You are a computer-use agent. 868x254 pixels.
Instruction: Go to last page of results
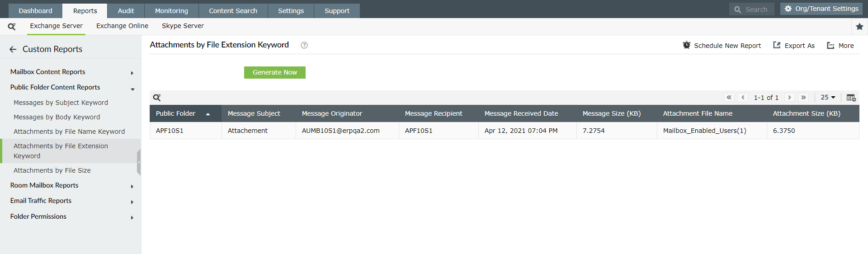click(803, 97)
